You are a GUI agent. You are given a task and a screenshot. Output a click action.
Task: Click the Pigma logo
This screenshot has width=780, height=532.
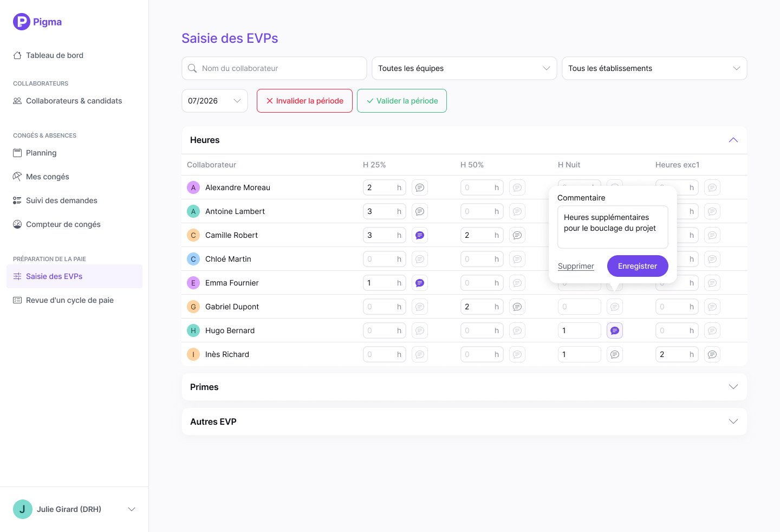coord(37,22)
